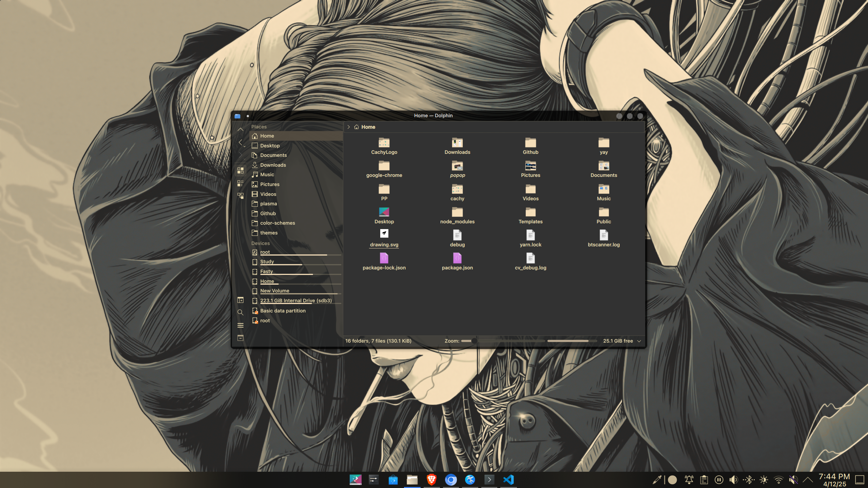Toggle the muted microphone tray icon
Viewport: 868px width, 488px height.
point(793,480)
